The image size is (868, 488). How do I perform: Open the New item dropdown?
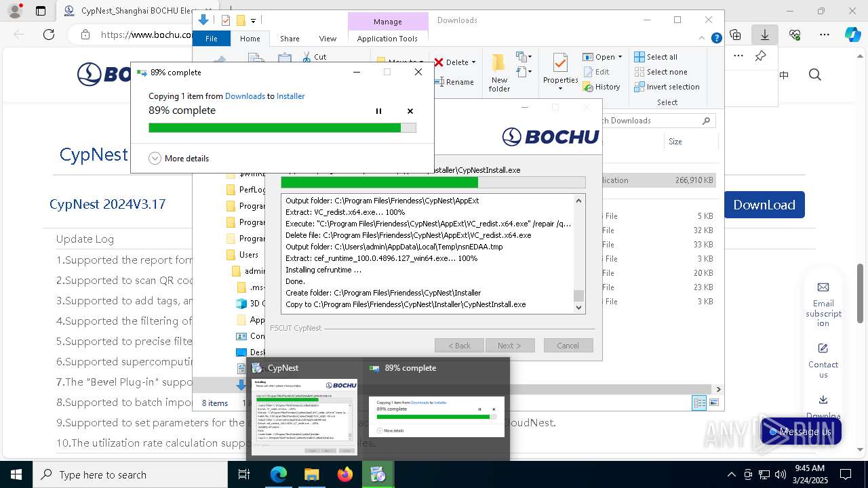(x=523, y=57)
